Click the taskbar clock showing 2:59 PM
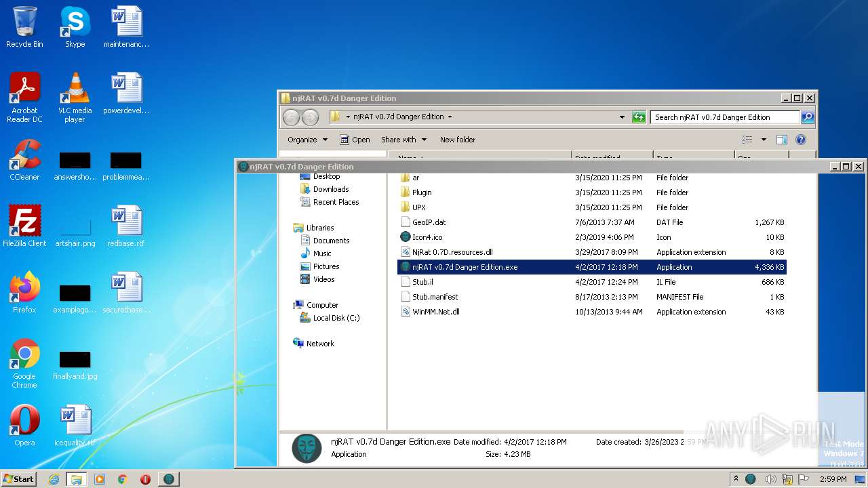 [833, 479]
